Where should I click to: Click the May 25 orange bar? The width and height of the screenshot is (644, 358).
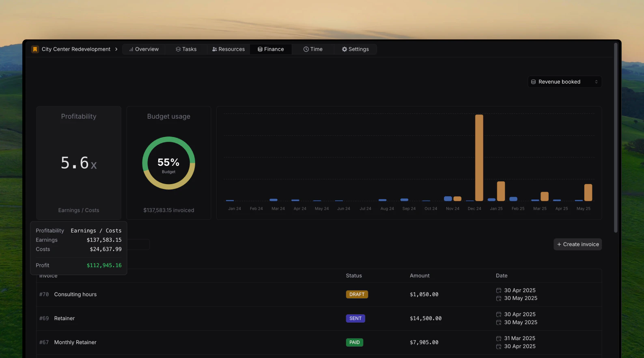[x=588, y=192]
